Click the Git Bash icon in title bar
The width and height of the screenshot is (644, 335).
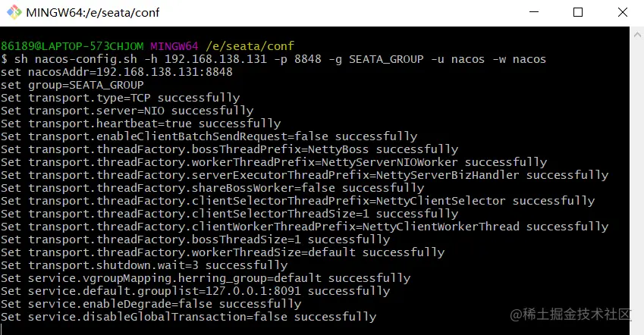[x=14, y=12]
